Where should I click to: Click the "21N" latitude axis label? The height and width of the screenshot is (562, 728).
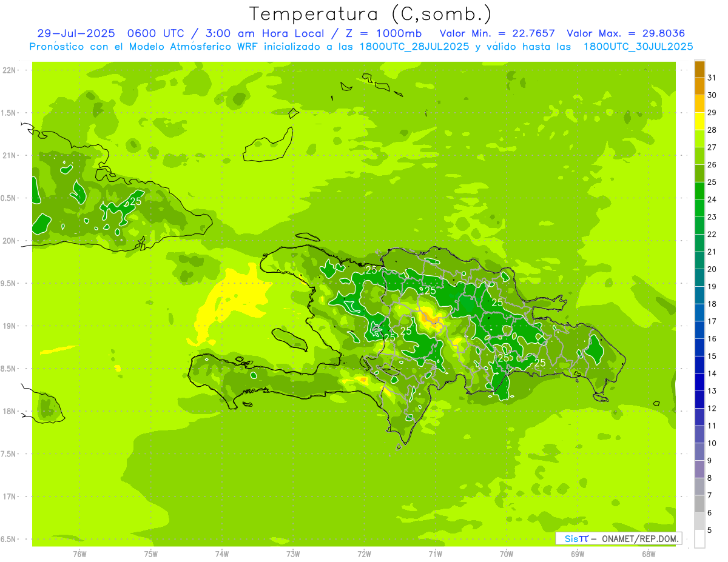click(9, 156)
